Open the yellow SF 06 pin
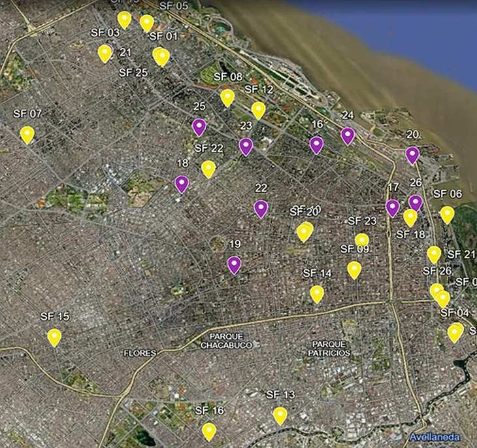This screenshot has height=448, width=477. pos(447,215)
